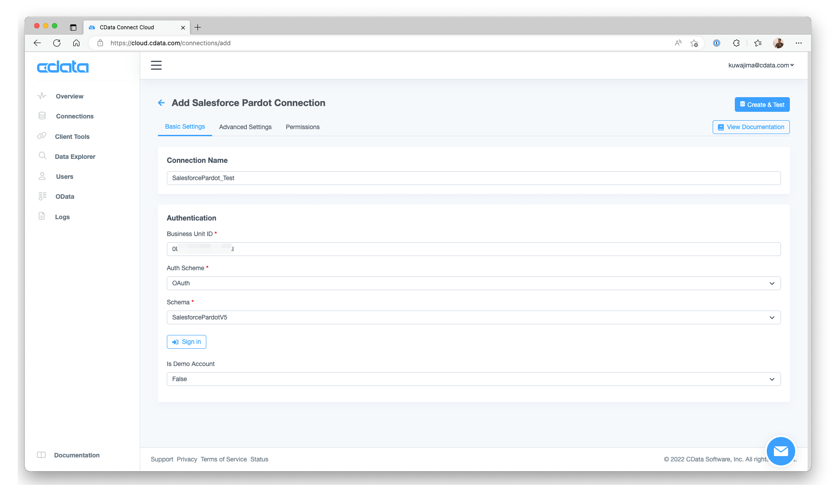Expand the Schema SalesforcePardotV5 dropdown
The width and height of the screenshot is (836, 504).
[473, 317]
